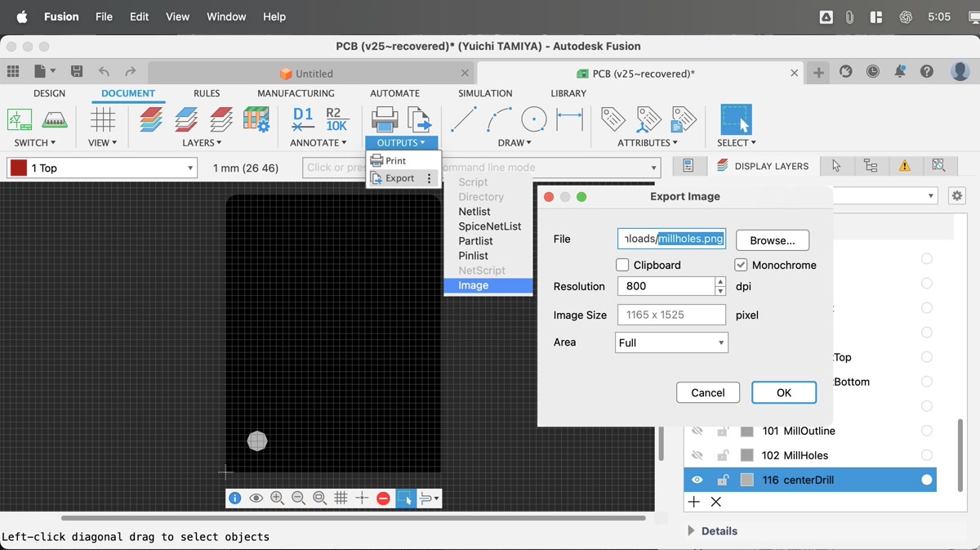This screenshot has width=980, height=550.
Task: Select the Dimension draw tool
Action: pyautogui.click(x=569, y=119)
